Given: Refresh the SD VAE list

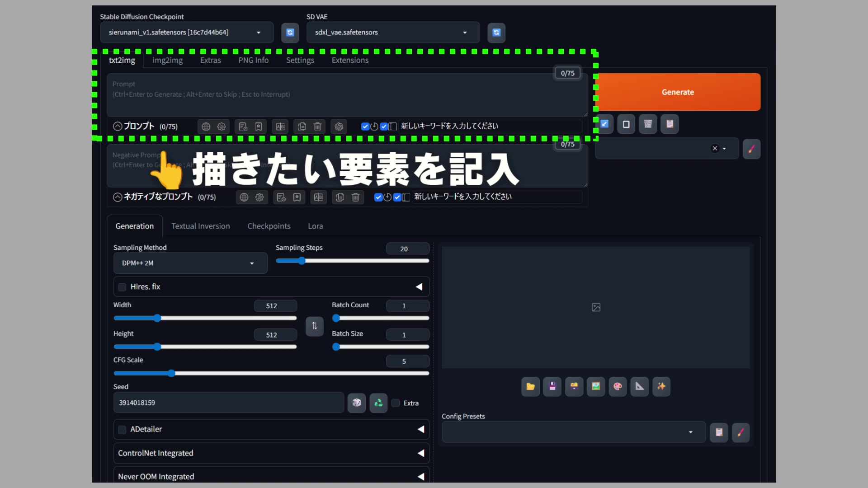Looking at the screenshot, I should [x=496, y=33].
